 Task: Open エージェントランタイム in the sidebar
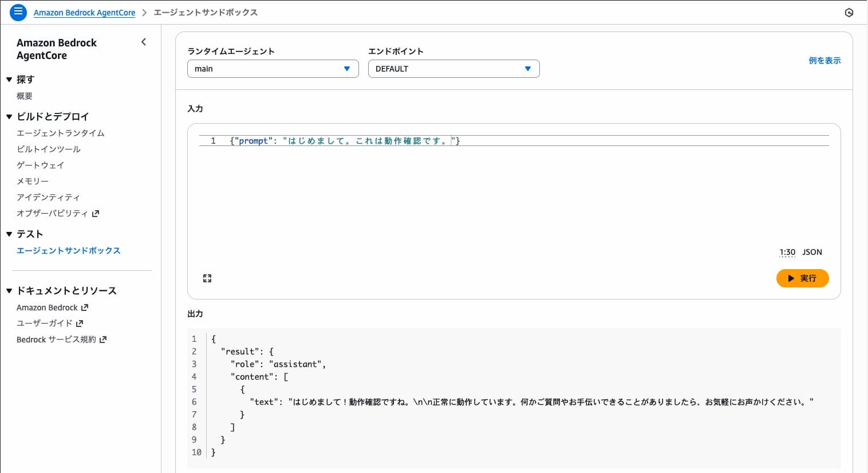(61, 133)
